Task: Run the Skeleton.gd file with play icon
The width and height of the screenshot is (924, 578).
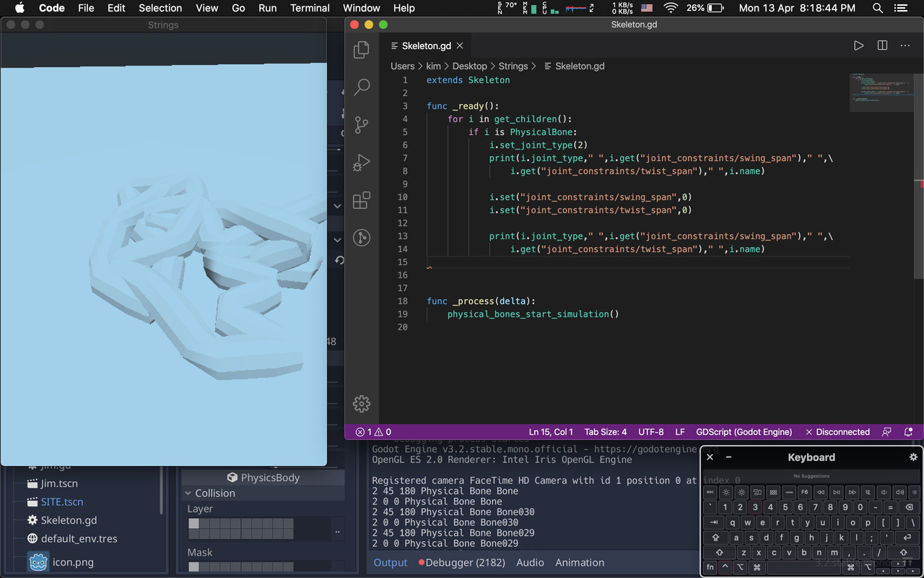Action: click(858, 46)
